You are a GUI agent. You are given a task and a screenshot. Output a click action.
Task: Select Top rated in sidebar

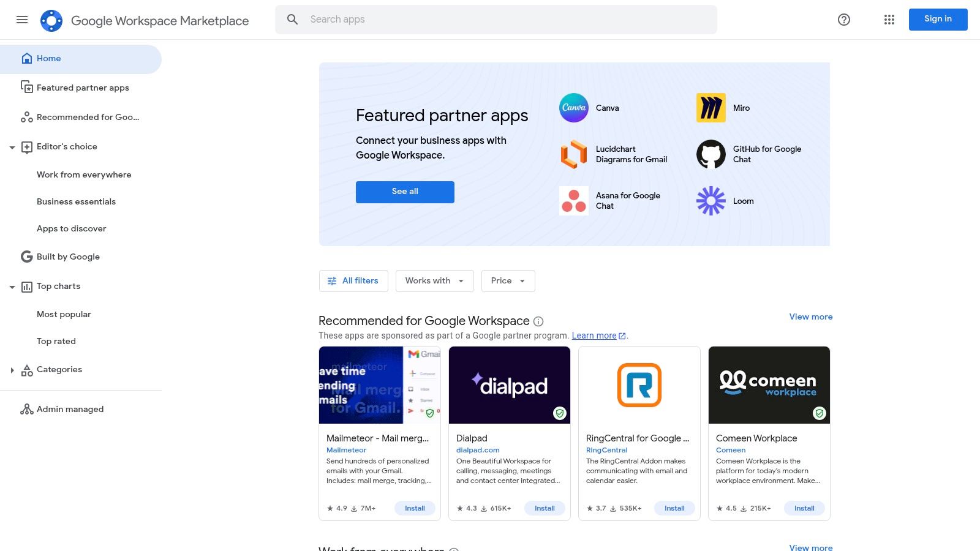point(56,341)
